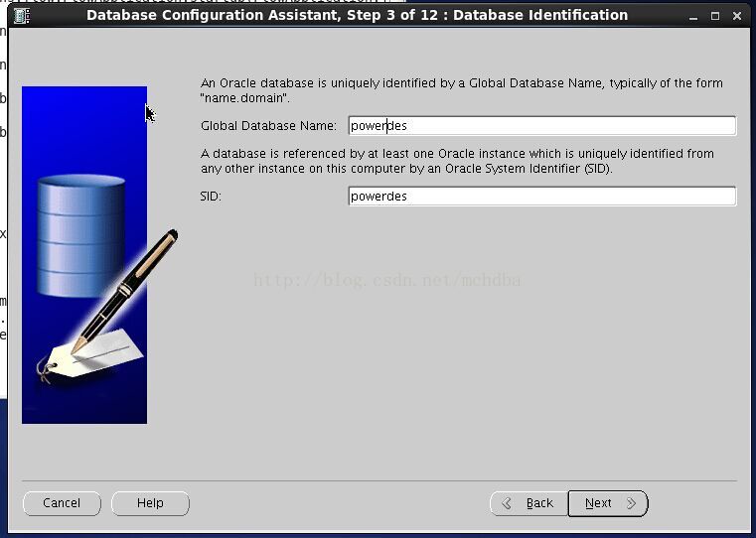Click the Next button

[x=608, y=503]
